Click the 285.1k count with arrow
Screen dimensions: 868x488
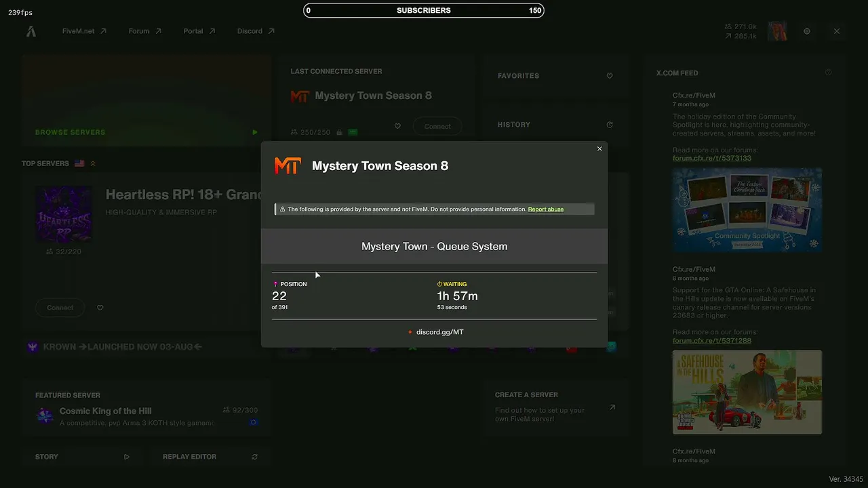(x=741, y=36)
